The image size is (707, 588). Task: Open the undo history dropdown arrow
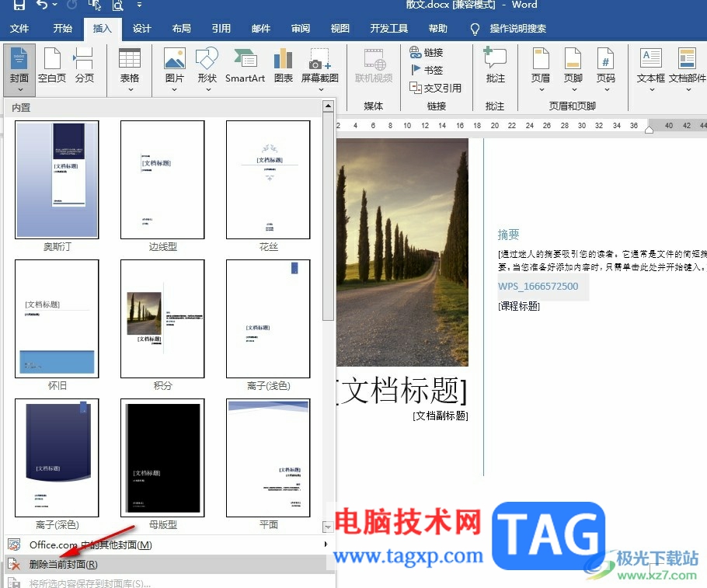pos(55,5)
